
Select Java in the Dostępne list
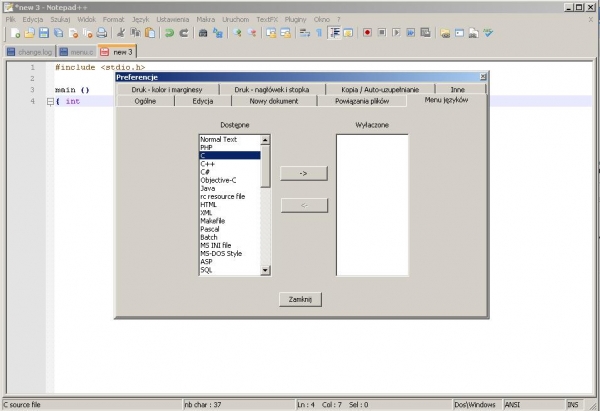(208, 188)
